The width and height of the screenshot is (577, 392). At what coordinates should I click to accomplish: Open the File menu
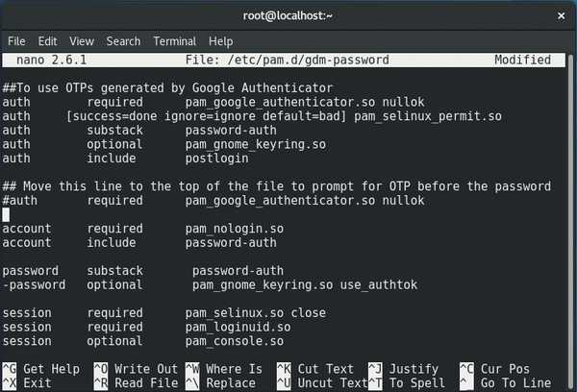click(x=16, y=41)
